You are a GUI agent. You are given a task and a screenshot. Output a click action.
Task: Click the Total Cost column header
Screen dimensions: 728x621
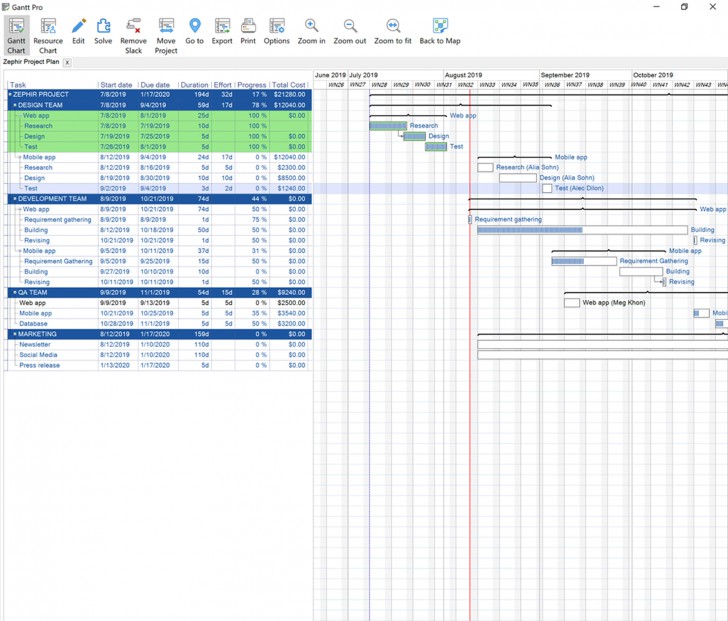(288, 85)
